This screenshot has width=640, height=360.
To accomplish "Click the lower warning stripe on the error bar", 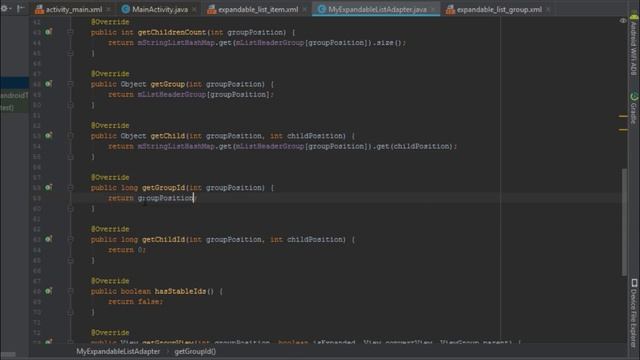I will (623, 130).
